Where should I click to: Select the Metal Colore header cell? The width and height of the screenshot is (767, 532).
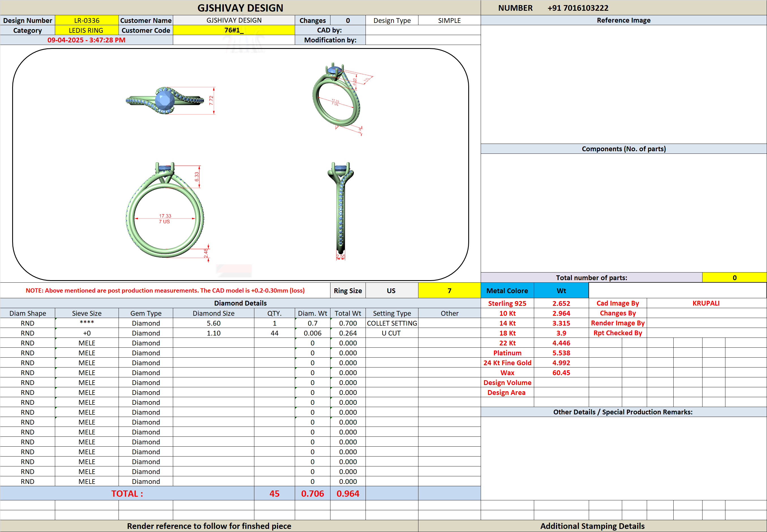[x=507, y=291]
